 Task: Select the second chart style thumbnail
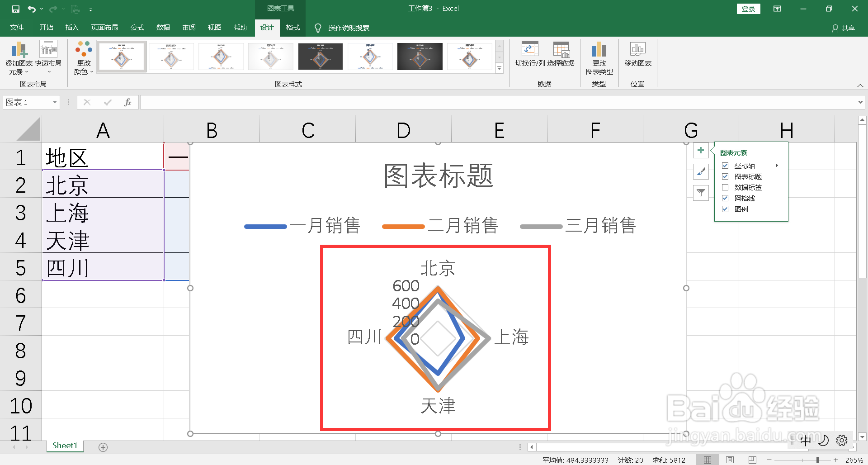pos(171,57)
